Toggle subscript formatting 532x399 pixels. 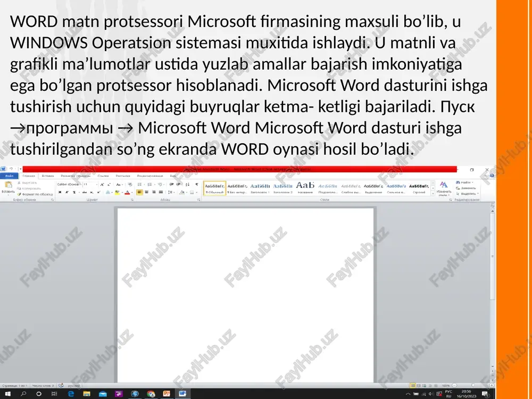[92, 193]
